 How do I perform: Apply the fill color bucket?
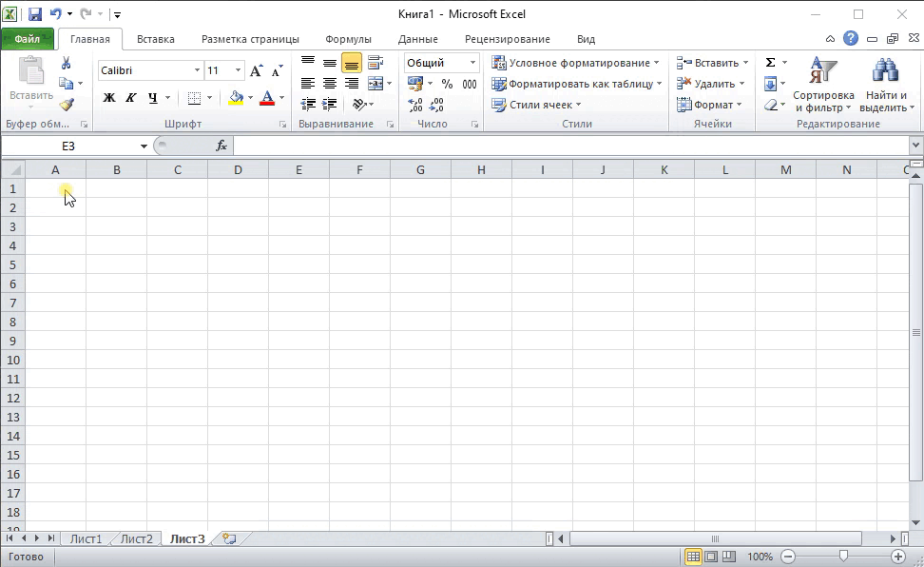pyautogui.click(x=237, y=98)
